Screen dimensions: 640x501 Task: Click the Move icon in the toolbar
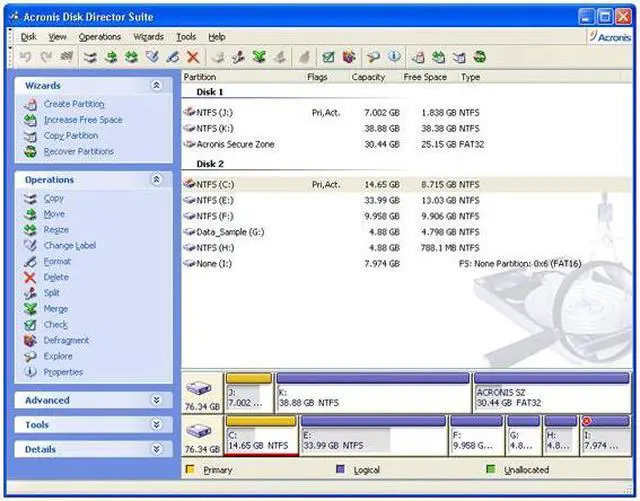(111, 57)
